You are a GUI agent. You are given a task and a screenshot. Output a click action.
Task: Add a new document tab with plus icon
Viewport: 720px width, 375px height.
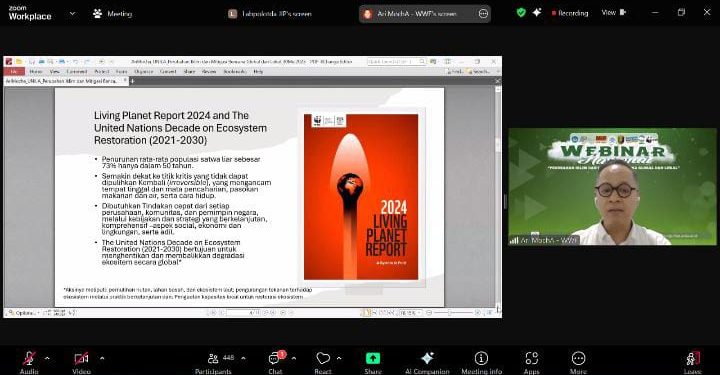point(132,81)
